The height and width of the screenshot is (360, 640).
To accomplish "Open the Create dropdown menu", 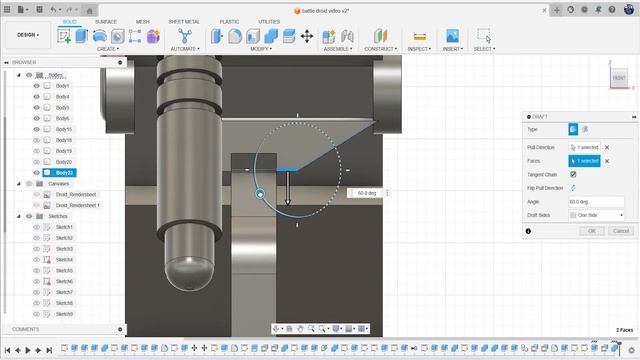I will 108,49.
